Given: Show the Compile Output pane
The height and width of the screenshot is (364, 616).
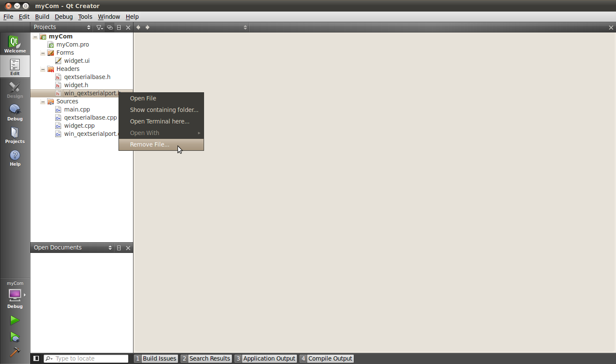Looking at the screenshot, I should coord(327,358).
